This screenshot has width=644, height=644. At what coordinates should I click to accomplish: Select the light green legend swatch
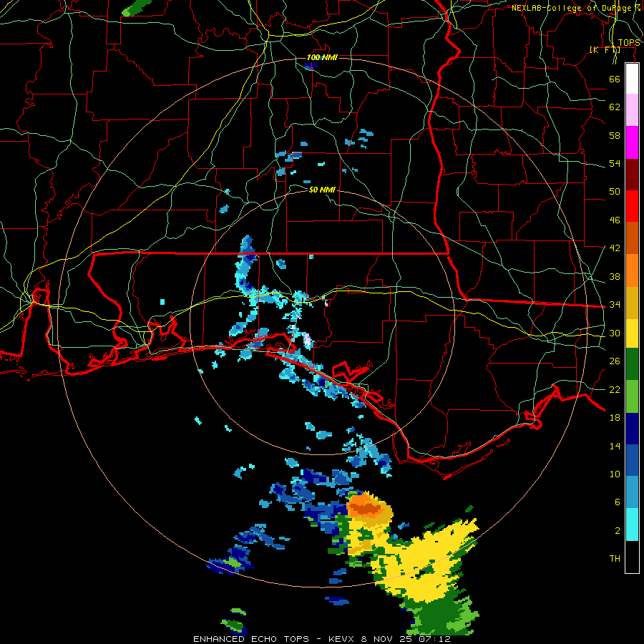point(632,396)
